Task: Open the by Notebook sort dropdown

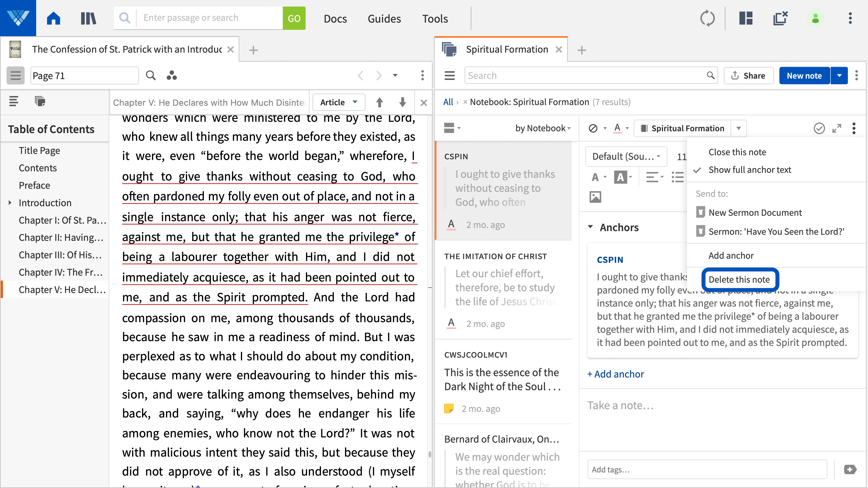Action: 543,128
